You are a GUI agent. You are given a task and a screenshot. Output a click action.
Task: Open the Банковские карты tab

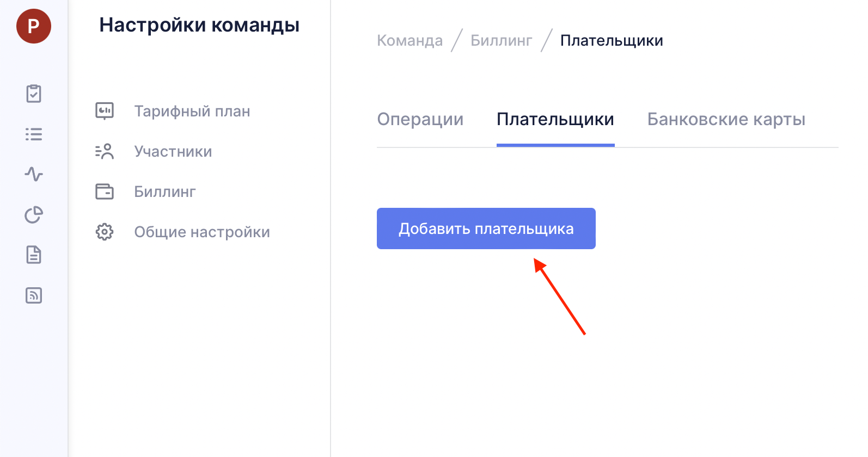(726, 119)
